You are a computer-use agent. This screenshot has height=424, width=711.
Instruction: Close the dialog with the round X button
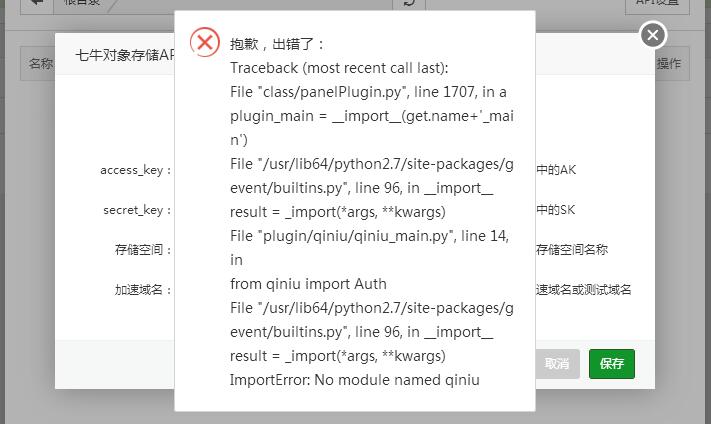point(652,35)
